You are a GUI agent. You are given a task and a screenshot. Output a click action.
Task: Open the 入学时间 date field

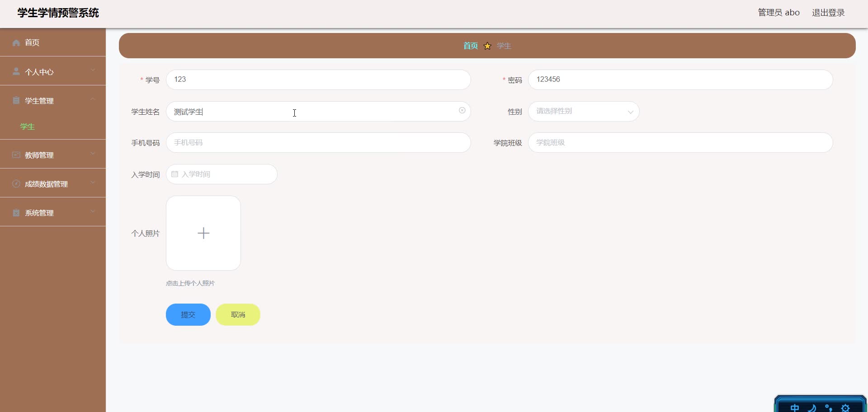[222, 174]
